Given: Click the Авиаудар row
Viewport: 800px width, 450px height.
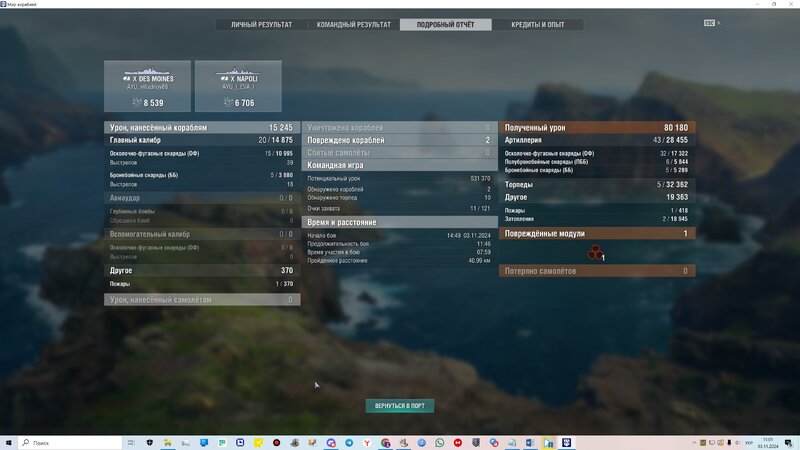Looking at the screenshot, I should (202, 198).
